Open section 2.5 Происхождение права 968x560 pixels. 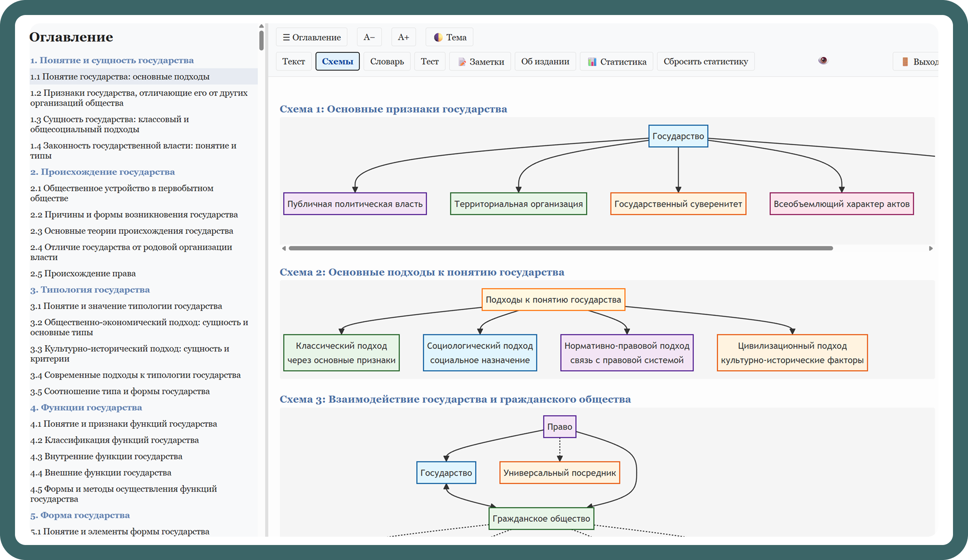click(x=83, y=273)
